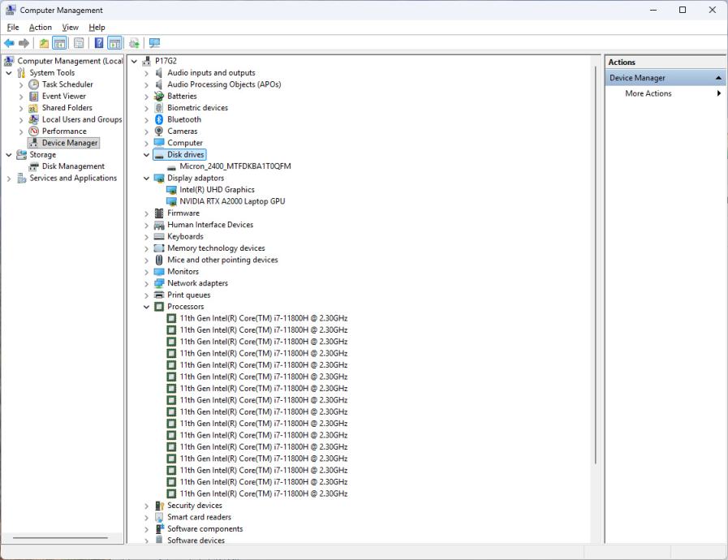Select Device Manager in console tree
Viewport: 728px width, 560px height.
click(70, 143)
